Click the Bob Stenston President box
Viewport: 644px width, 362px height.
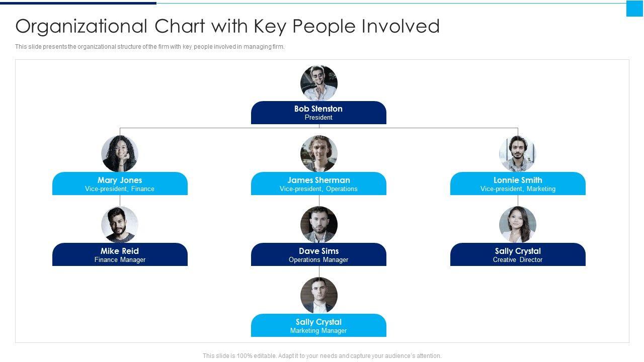(318, 113)
